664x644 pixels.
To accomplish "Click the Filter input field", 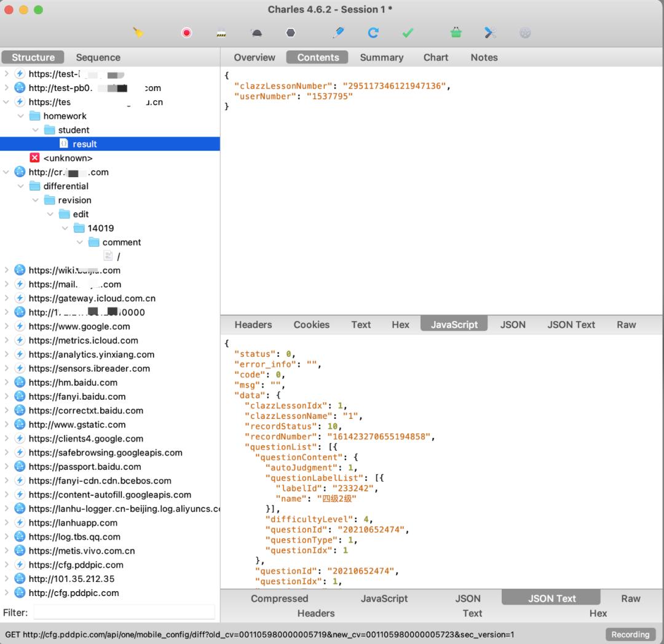I will click(124, 613).
